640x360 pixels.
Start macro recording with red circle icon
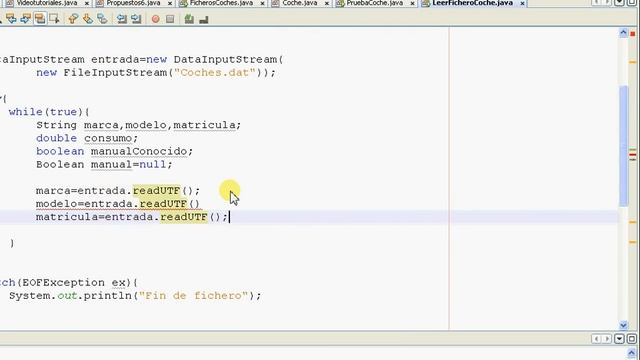pyautogui.click(x=155, y=19)
